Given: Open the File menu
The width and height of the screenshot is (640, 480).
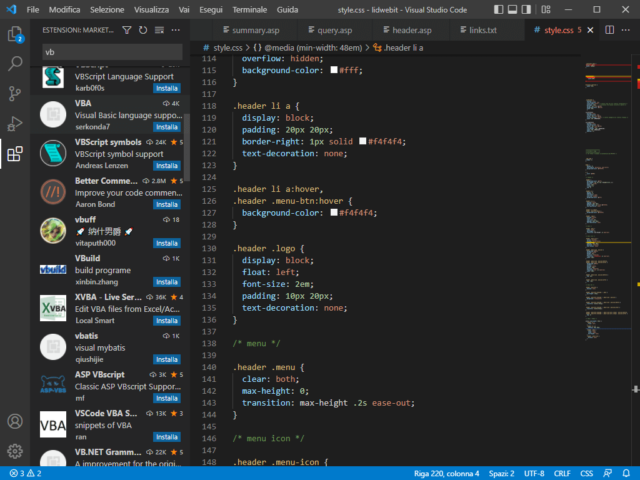Looking at the screenshot, I should (x=33, y=9).
